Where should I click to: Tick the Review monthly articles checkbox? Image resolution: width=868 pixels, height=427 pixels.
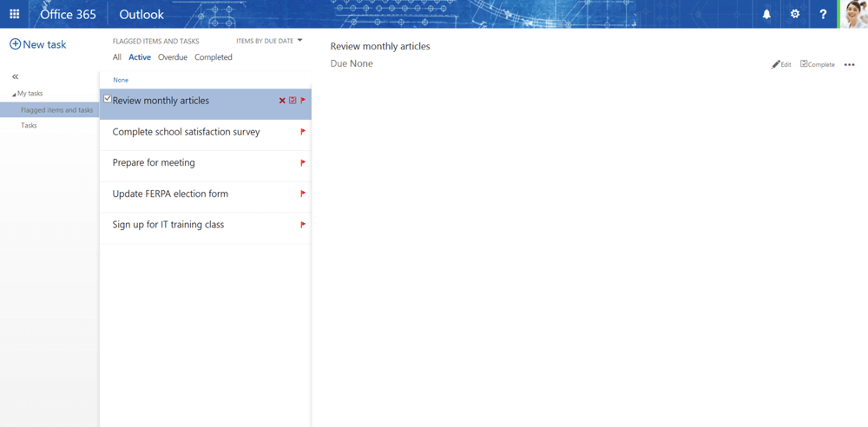108,100
